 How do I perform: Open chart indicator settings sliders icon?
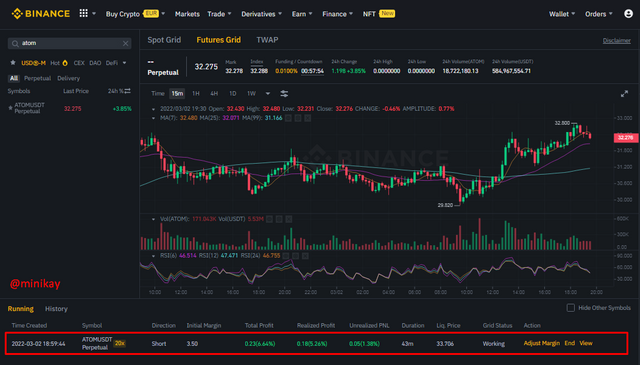[284, 93]
